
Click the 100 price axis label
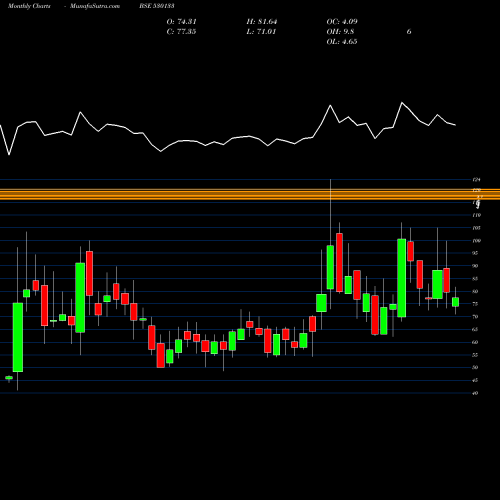coord(477,241)
